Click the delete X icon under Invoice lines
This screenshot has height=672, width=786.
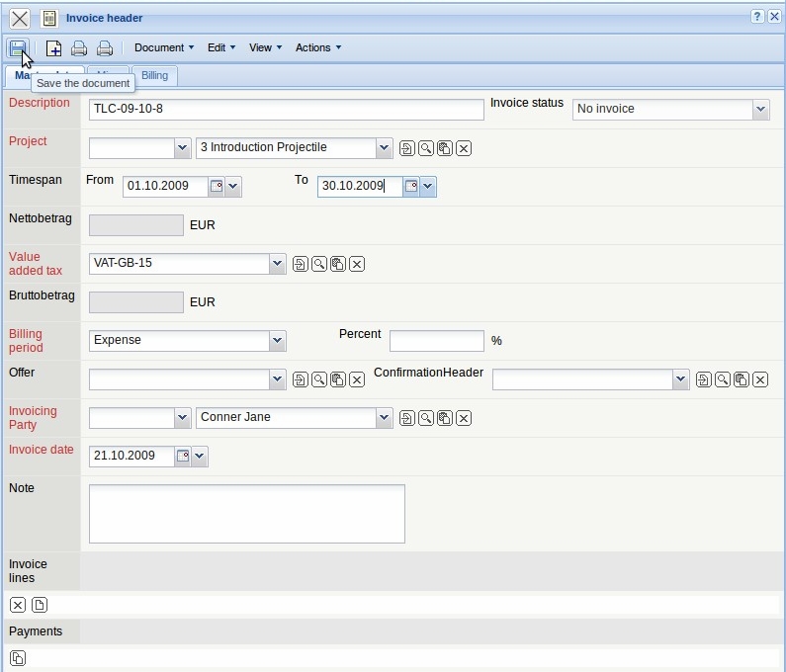(x=18, y=605)
